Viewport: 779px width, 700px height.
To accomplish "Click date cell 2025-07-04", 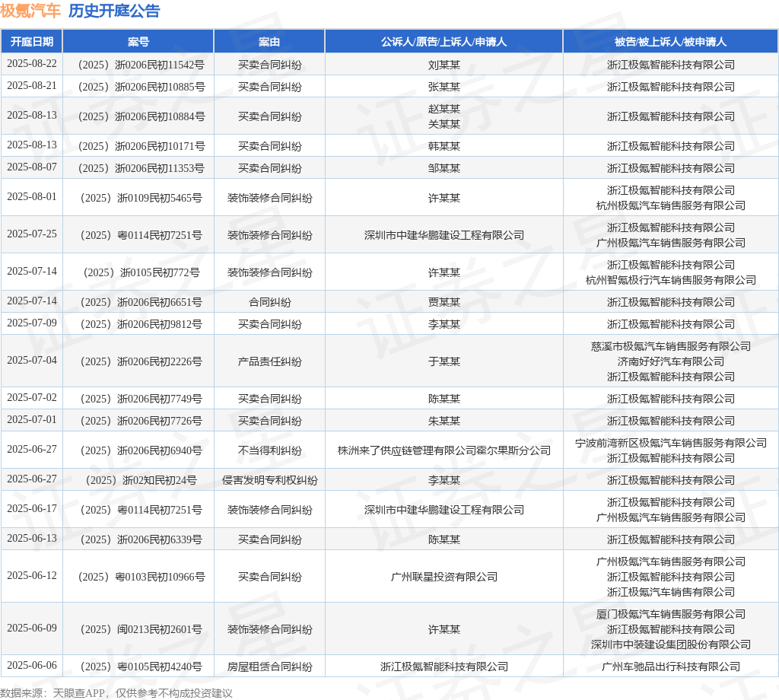I will [32, 360].
